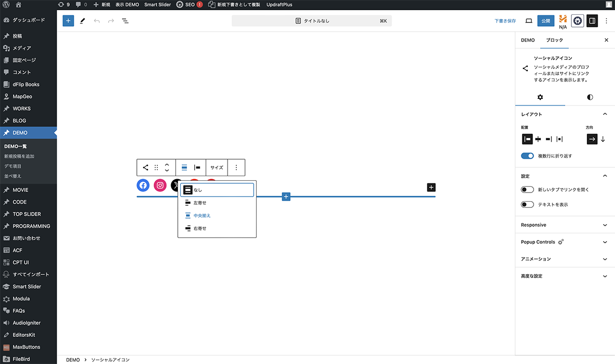Click the Facebook social icon
615x364 pixels.
coord(143,185)
